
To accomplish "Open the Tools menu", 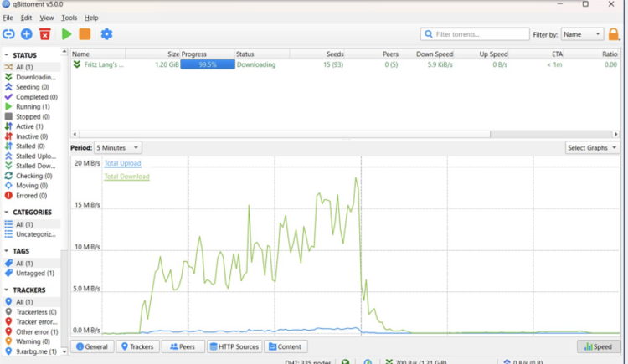I will tap(69, 18).
